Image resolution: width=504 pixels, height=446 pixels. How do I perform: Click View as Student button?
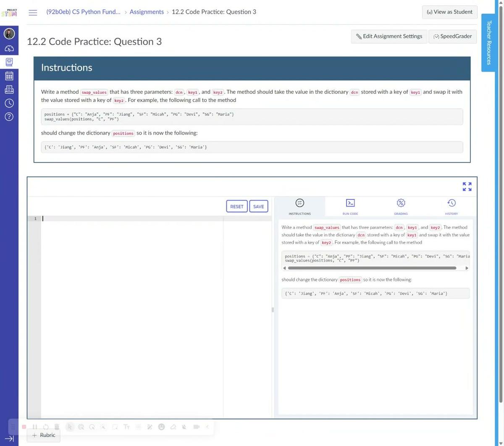coord(449,12)
